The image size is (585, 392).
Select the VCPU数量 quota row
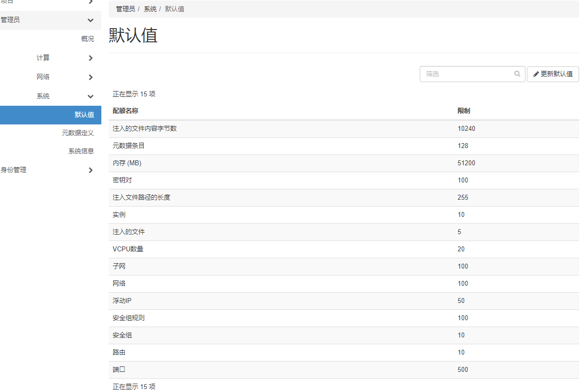[x=295, y=249]
